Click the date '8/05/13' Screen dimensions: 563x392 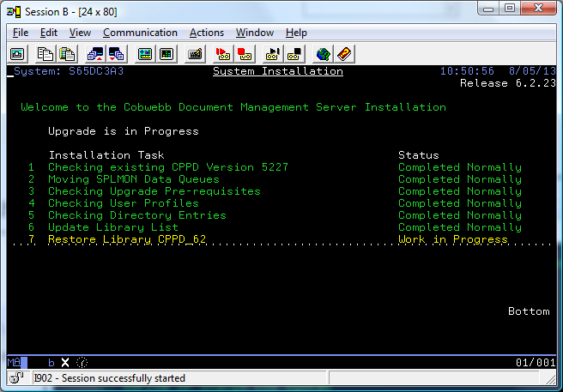[532, 71]
